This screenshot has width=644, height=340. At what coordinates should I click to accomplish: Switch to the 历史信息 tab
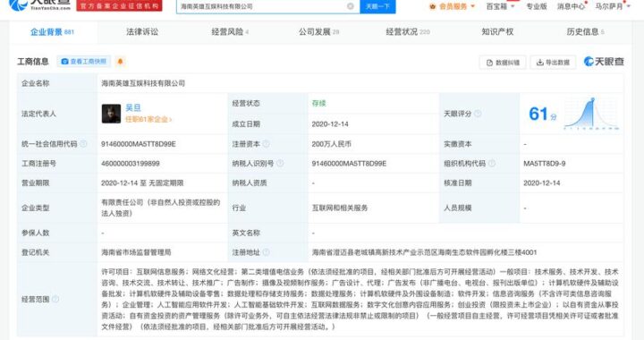coord(585,32)
